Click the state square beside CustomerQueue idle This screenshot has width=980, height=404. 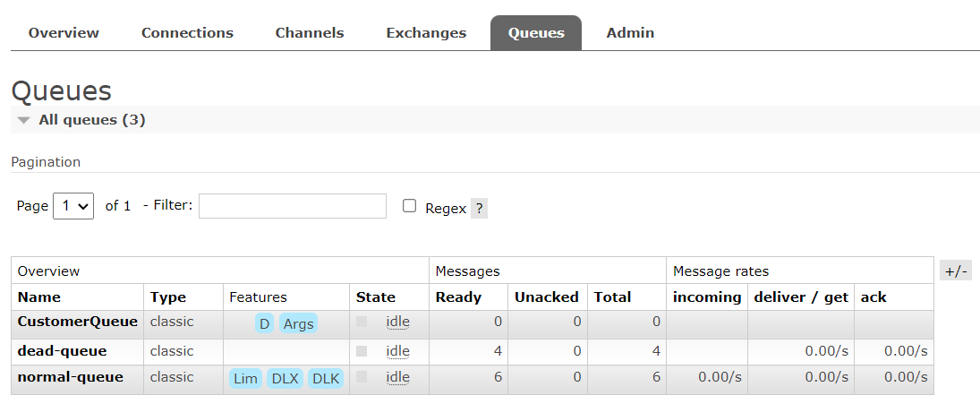(x=362, y=322)
